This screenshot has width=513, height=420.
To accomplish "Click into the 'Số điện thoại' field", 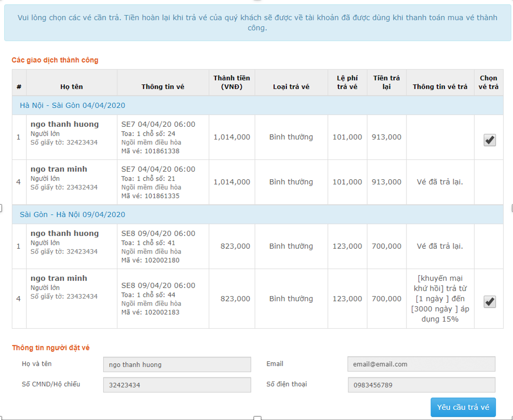I will click(x=421, y=385).
